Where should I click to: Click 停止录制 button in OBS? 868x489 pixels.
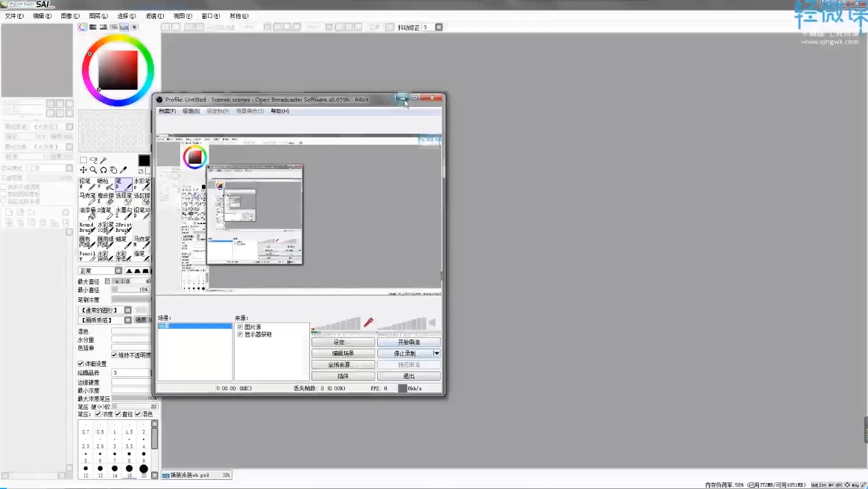405,354
